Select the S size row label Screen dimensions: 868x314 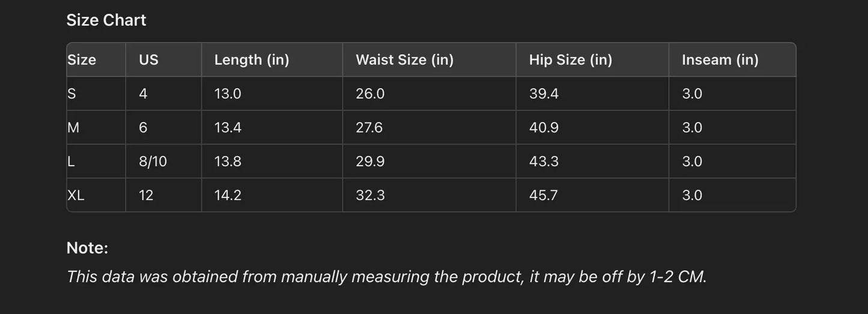[72, 94]
